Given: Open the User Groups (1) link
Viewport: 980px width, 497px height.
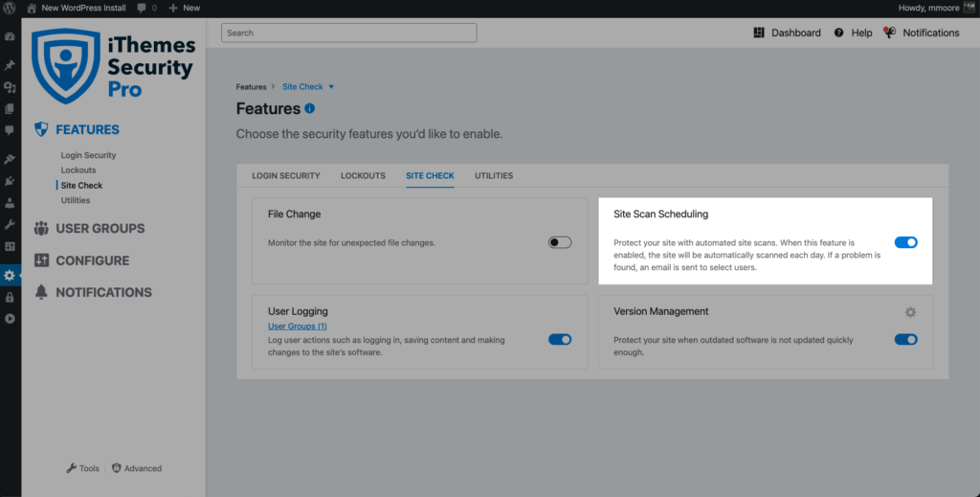Looking at the screenshot, I should click(x=298, y=327).
